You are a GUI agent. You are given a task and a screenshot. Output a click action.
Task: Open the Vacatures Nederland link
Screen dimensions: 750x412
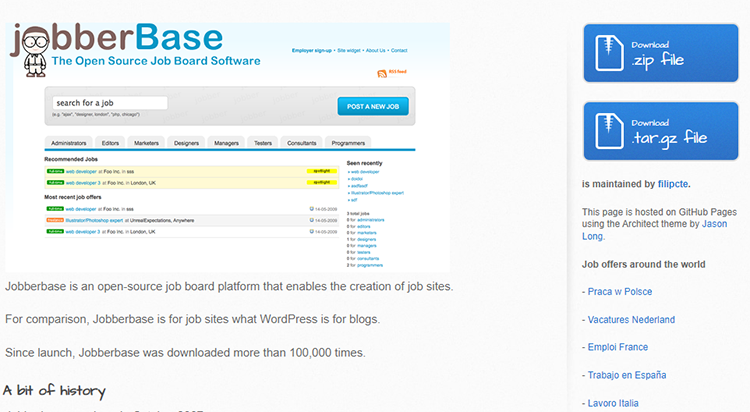pos(631,320)
